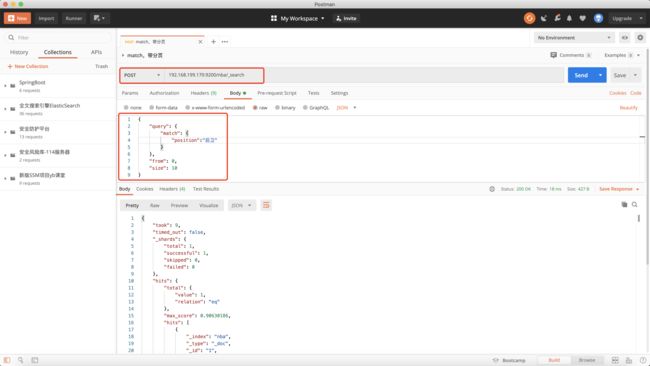Viewport: 650px width, 366px height.
Task: Expand the SpringBoot collection
Action: pos(5,86)
